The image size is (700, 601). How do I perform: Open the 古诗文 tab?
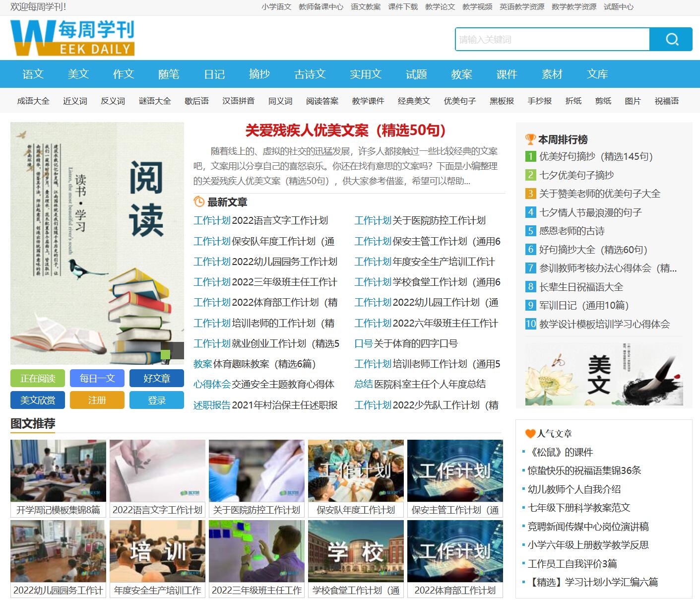pyautogui.click(x=310, y=74)
